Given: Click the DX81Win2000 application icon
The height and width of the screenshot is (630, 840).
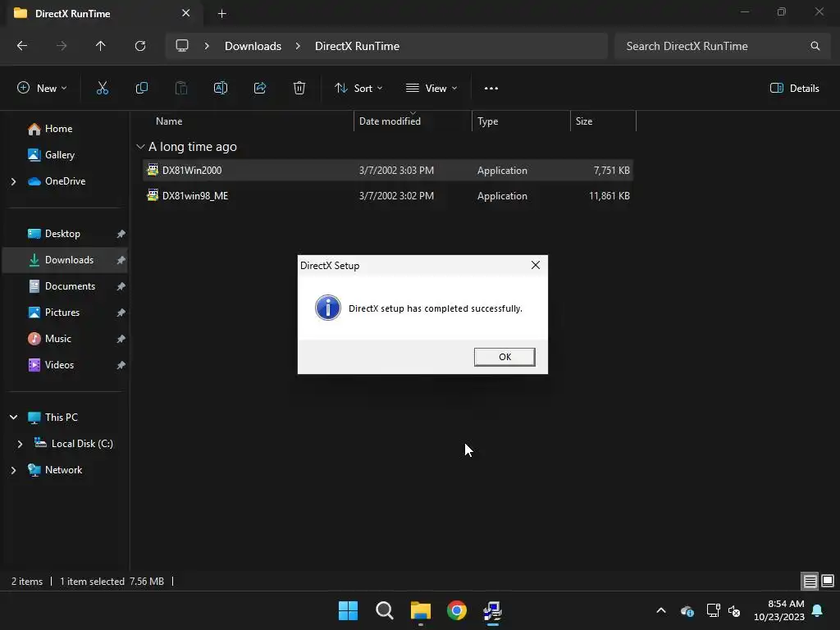Looking at the screenshot, I should pos(153,170).
